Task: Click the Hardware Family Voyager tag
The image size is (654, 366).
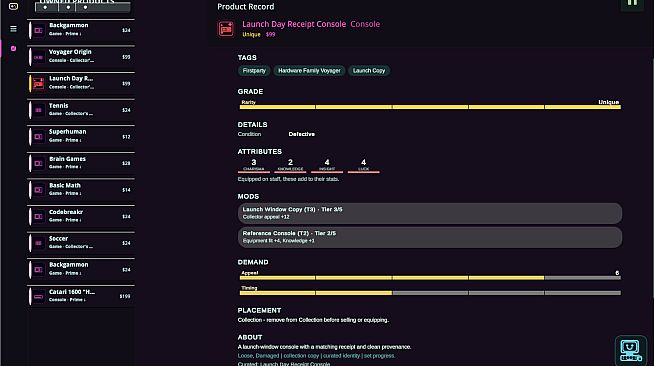Action: point(309,71)
